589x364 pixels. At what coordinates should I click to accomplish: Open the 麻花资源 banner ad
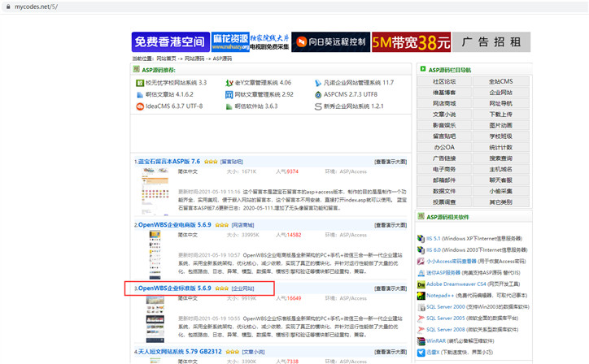pyautogui.click(x=251, y=42)
